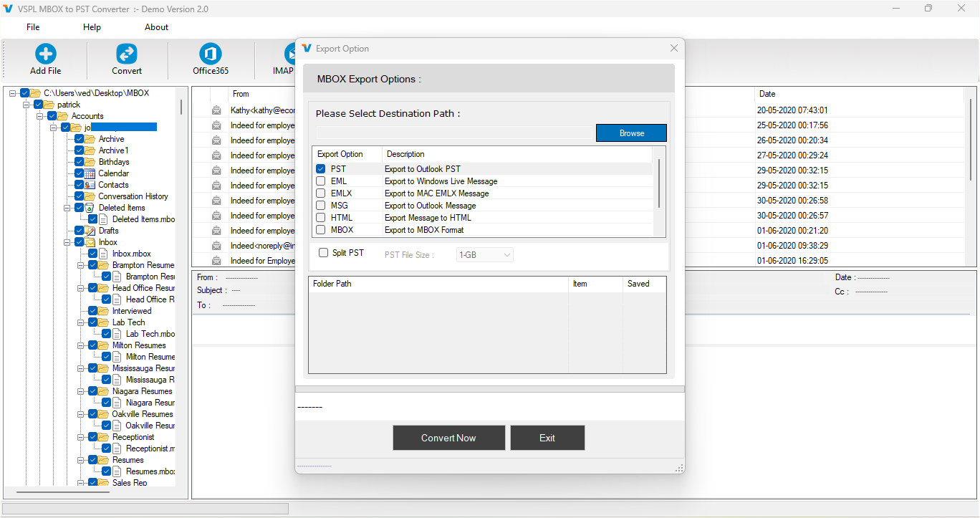
Task: Check the EMLX export option
Action: pos(321,193)
